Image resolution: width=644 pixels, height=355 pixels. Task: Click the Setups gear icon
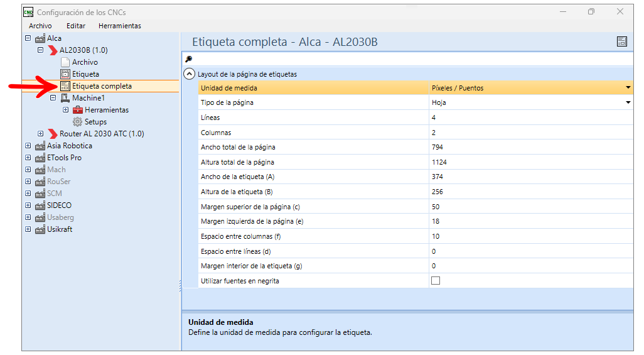pyautogui.click(x=77, y=122)
